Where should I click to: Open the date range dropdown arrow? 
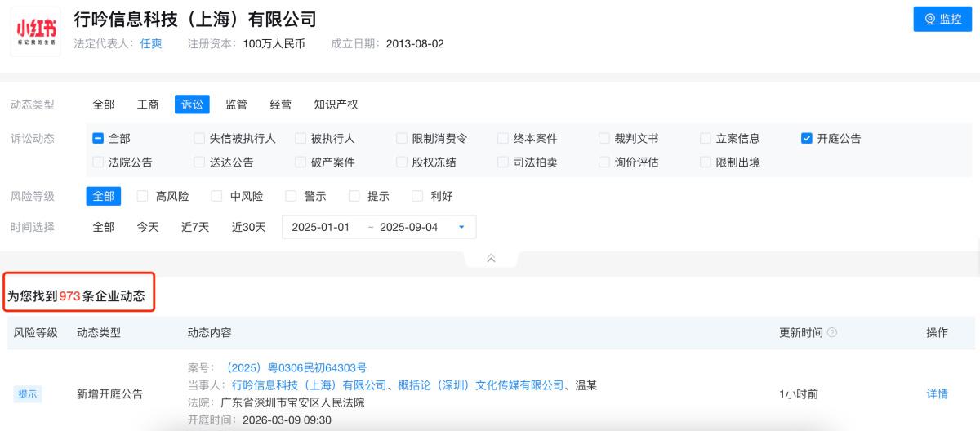tap(461, 227)
